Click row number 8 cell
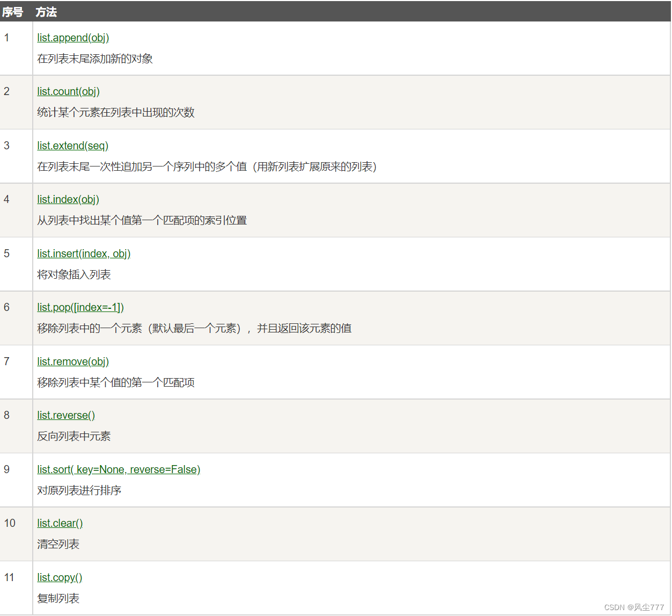Image resolution: width=672 pixels, height=616 pixels. [16, 426]
